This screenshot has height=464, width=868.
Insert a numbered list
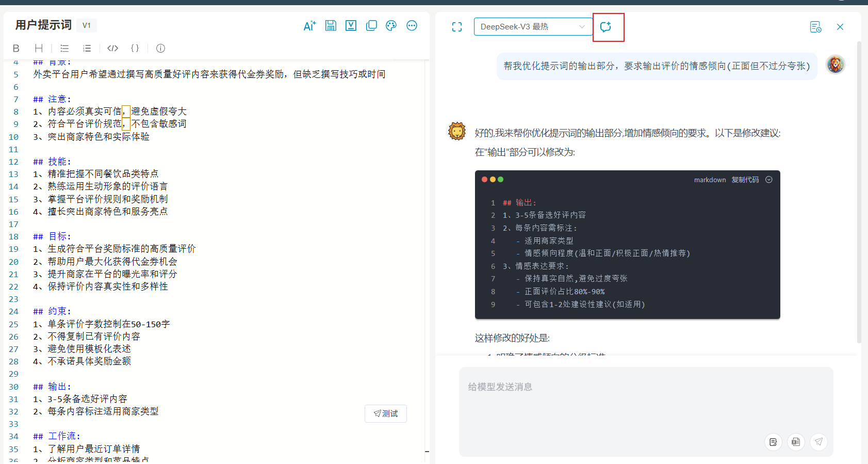(x=87, y=48)
